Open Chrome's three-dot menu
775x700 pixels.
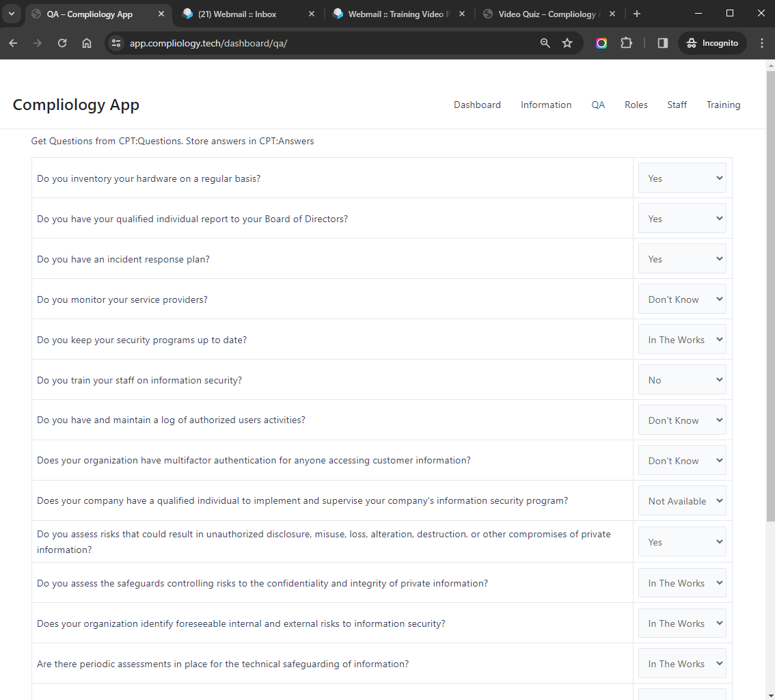(761, 43)
